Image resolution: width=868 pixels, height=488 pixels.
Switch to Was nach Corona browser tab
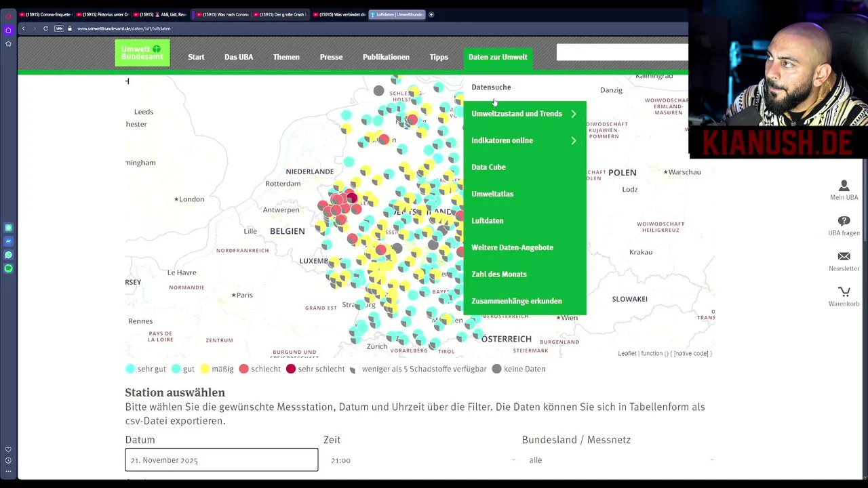tap(221, 14)
